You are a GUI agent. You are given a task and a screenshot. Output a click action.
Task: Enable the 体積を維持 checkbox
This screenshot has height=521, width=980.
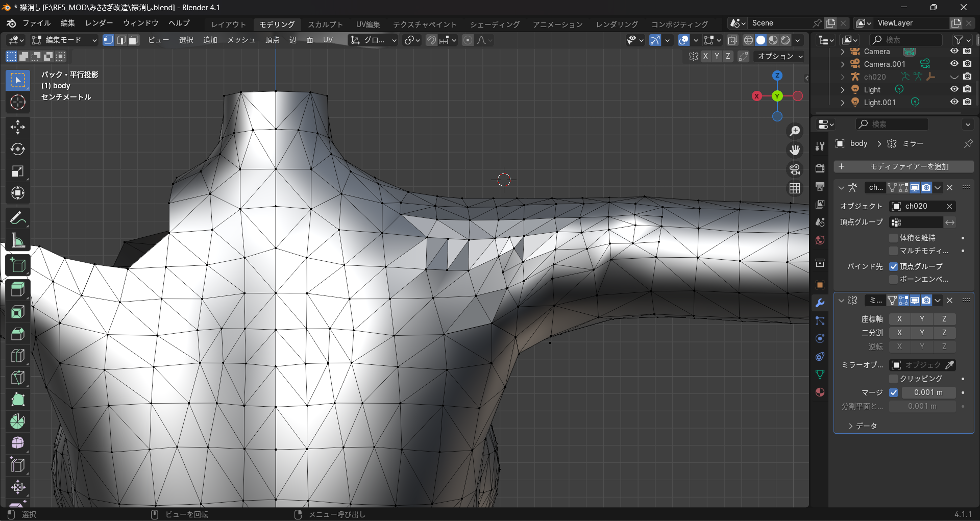click(x=893, y=238)
